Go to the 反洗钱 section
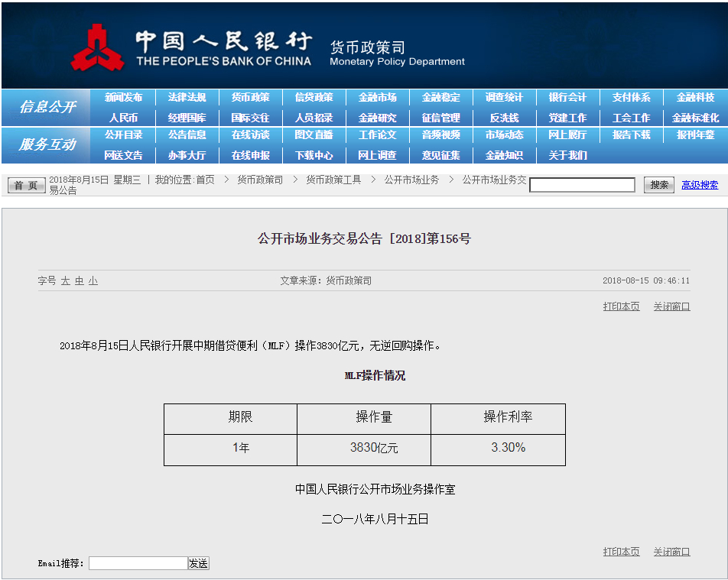728x580 pixels. coord(504,118)
